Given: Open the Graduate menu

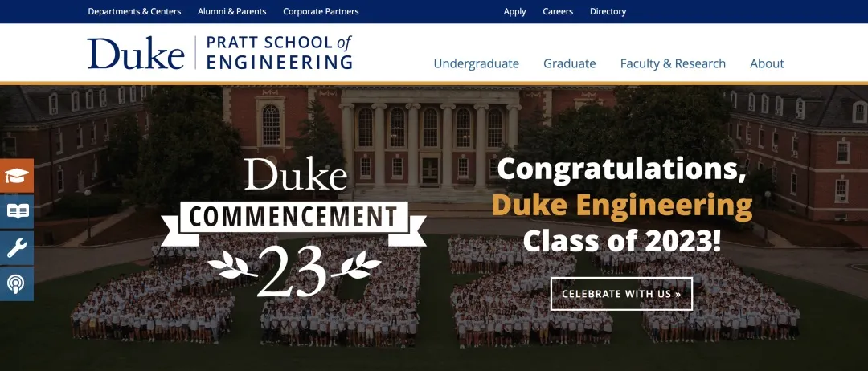Looking at the screenshot, I should coord(569,63).
